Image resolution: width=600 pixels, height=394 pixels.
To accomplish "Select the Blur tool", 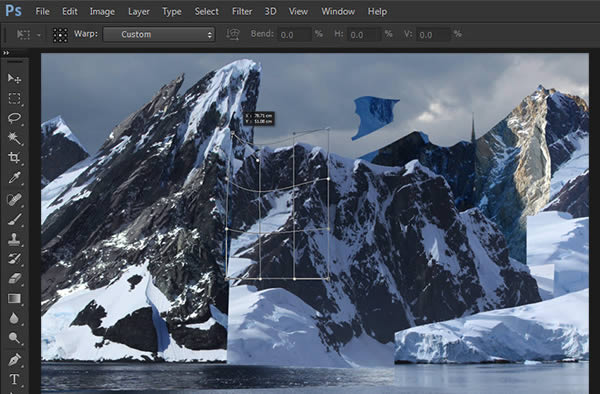I will point(14,318).
